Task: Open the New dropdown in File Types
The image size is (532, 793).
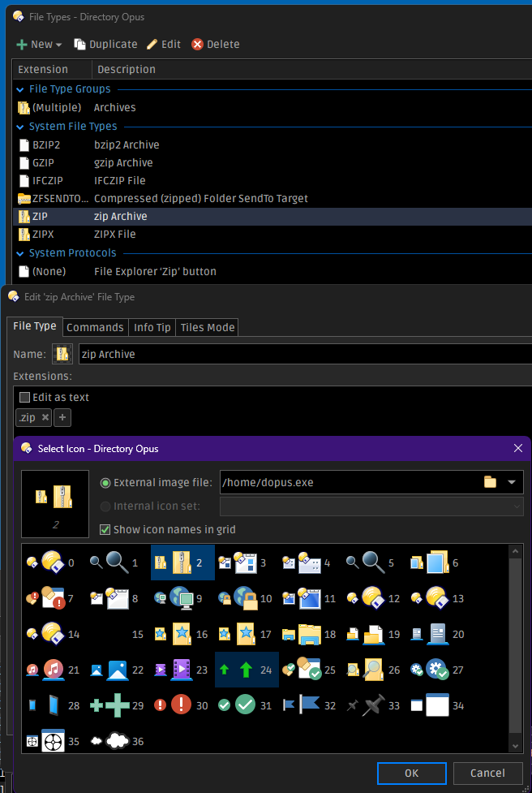Action: pos(40,45)
